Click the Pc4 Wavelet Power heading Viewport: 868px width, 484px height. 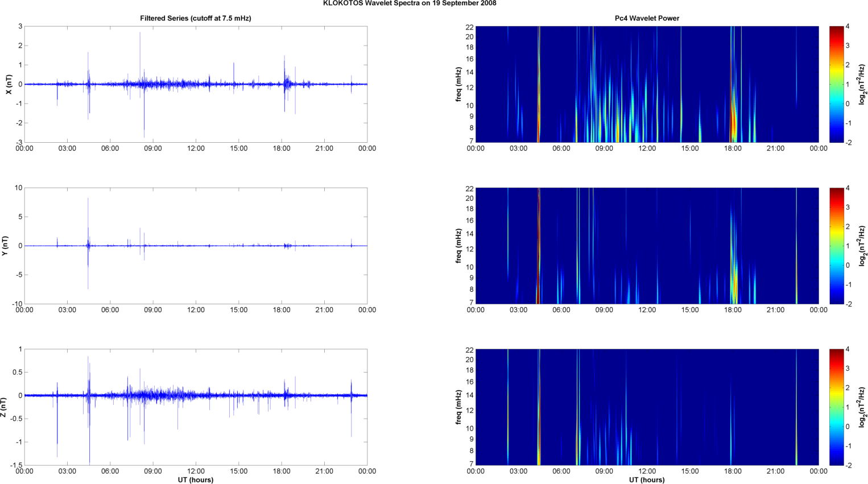647,18
